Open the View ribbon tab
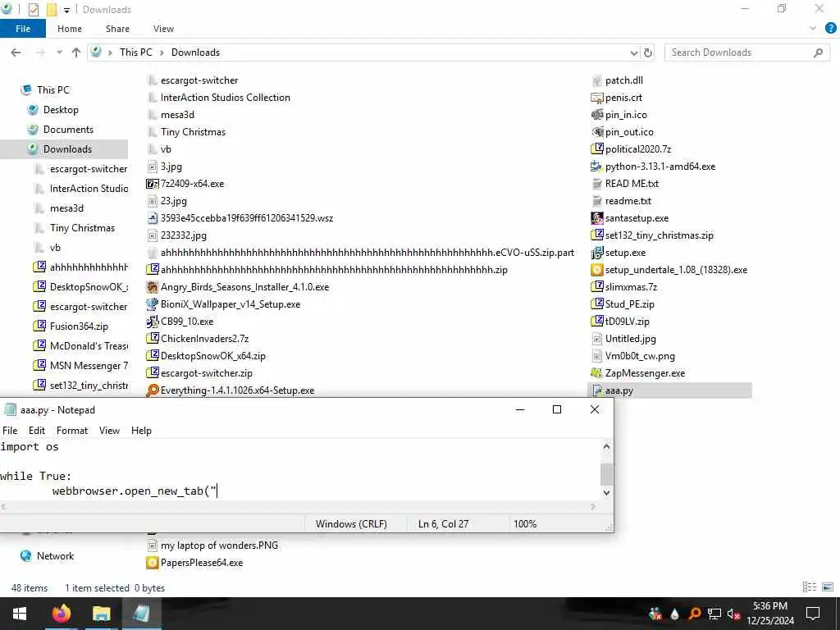This screenshot has height=630, width=840. [x=163, y=29]
